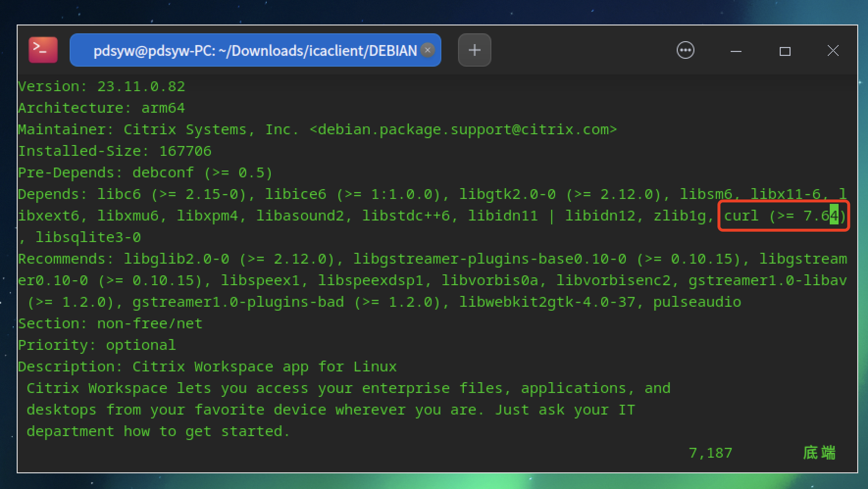Click the 'Pre-Depends: debconf (>= 0.5)' line
The height and width of the screenshot is (489, 868).
click(x=145, y=173)
